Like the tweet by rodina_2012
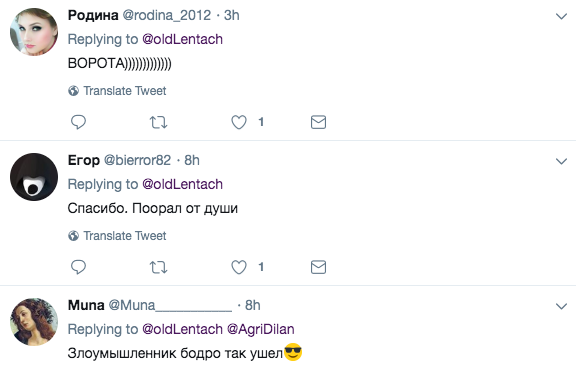Viewport: 576px width, 372px height. coord(239,122)
